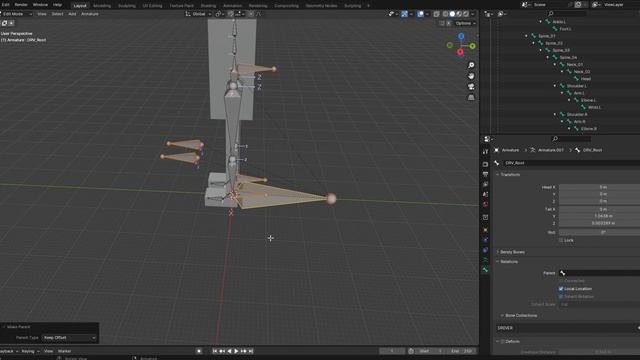Click the zoom magnifier icon in the viewport
Viewport: 640px width, 360px height.
(471, 65)
